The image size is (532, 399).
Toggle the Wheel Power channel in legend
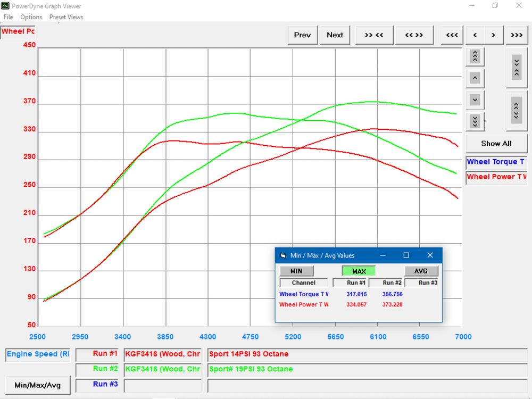point(496,177)
